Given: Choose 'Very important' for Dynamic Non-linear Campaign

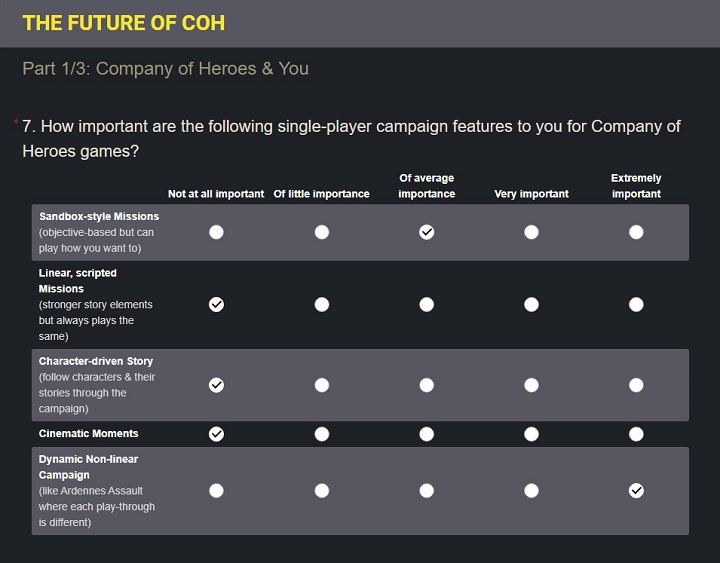Looking at the screenshot, I should pos(531,490).
